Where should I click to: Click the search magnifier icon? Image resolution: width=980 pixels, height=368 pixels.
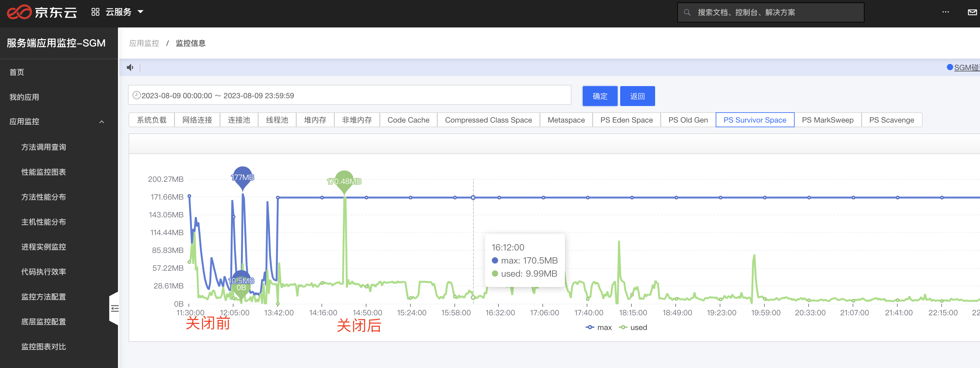click(687, 12)
